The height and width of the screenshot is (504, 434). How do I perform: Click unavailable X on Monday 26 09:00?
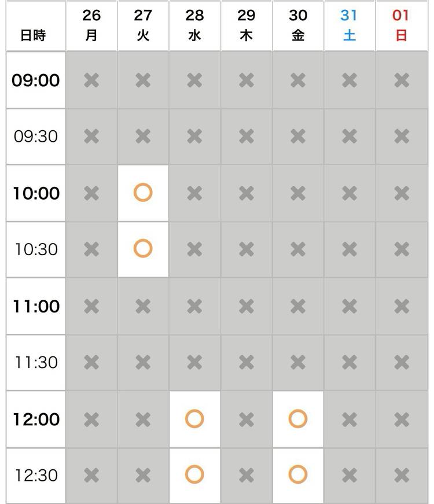coord(91,80)
